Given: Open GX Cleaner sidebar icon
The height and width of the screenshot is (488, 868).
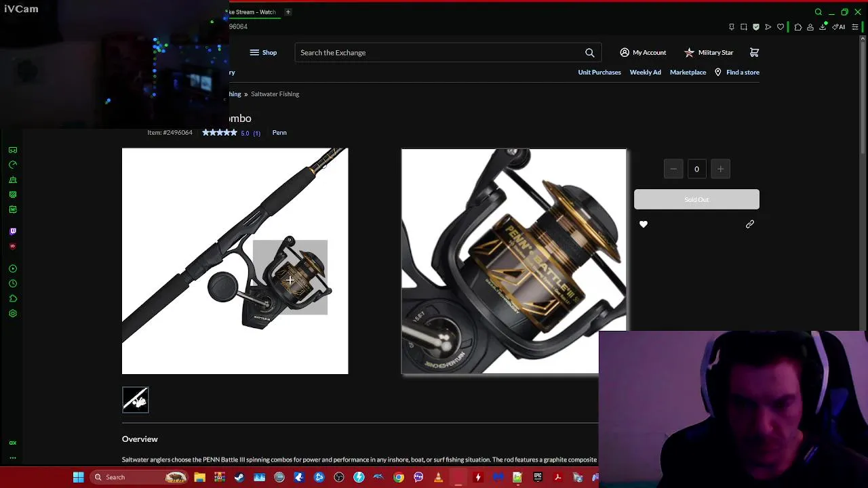Looking at the screenshot, I should coord(13,180).
